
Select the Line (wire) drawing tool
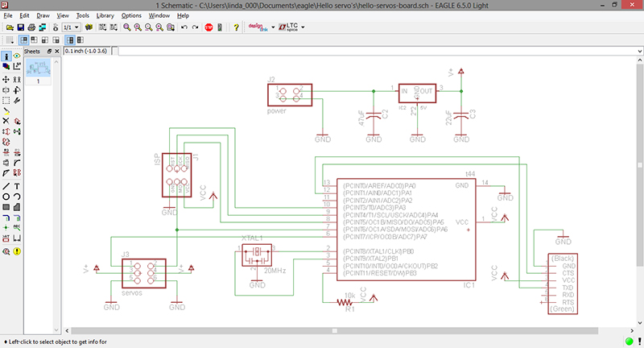coord(6,187)
